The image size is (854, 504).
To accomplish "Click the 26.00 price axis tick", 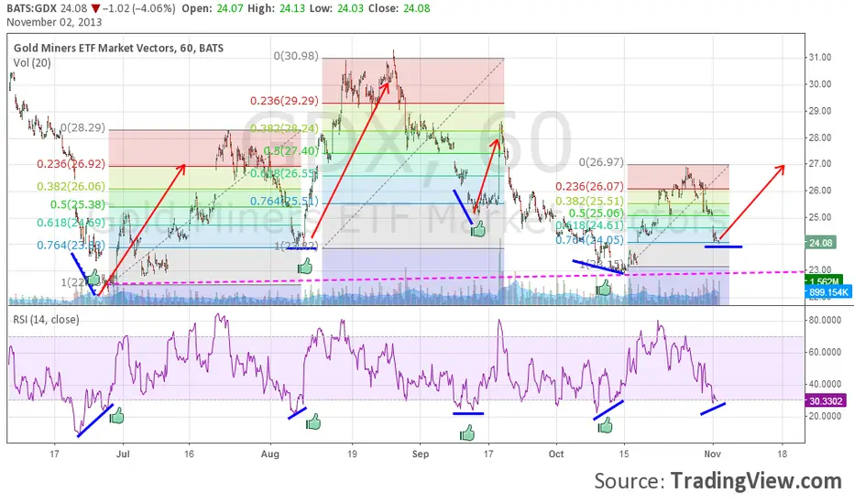I will point(820,191).
